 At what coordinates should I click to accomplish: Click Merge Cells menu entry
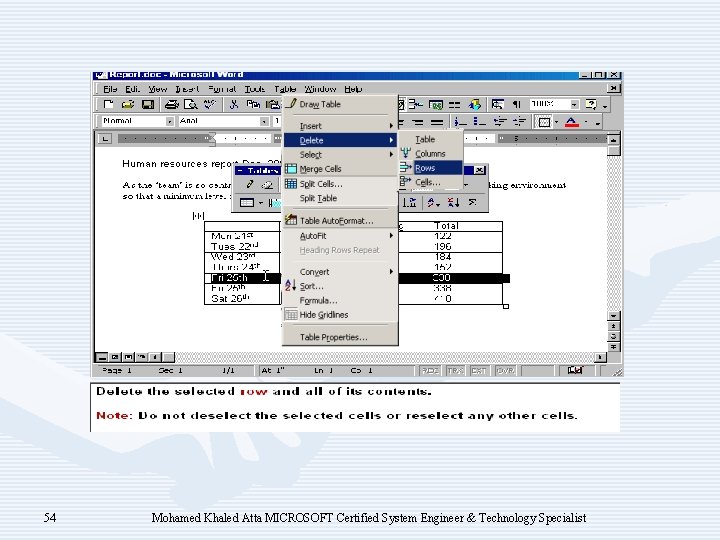click(x=340, y=169)
